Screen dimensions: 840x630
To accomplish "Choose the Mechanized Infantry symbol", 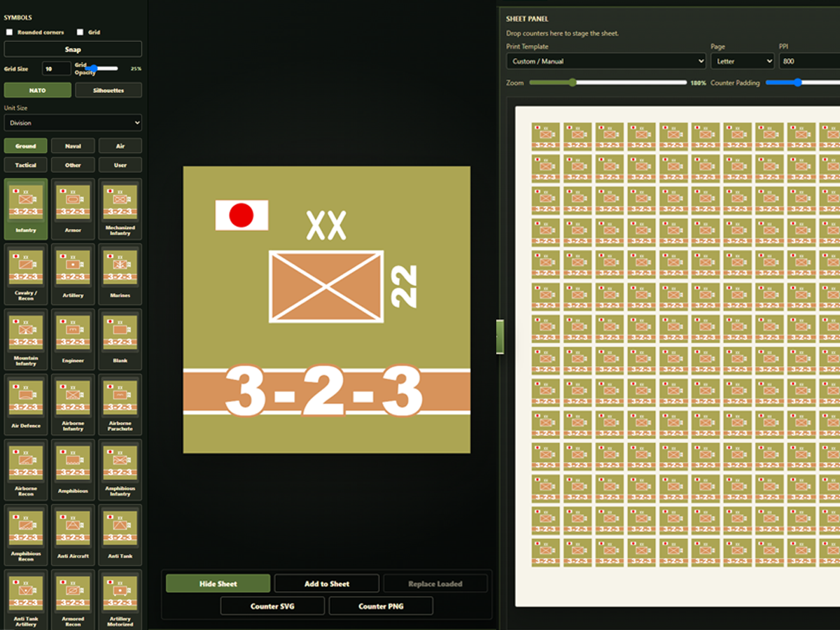I will click(120, 209).
